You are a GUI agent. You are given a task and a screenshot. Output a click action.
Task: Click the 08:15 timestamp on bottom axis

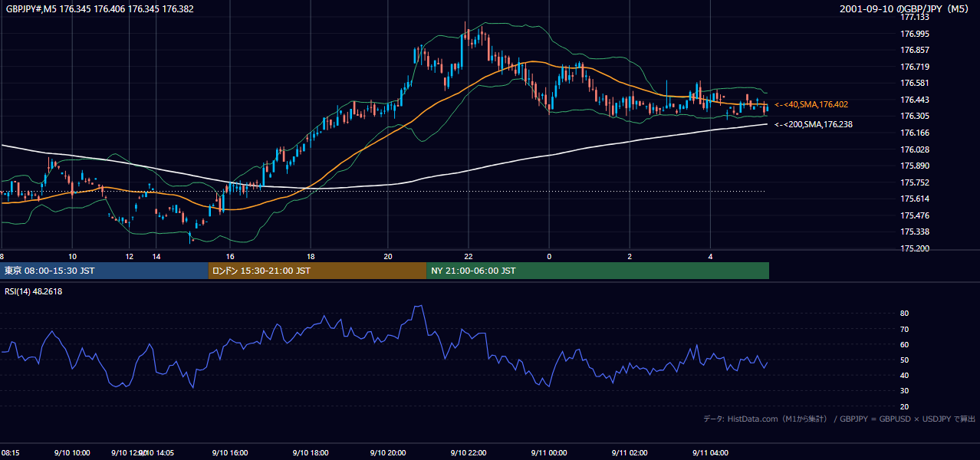pos(11,453)
